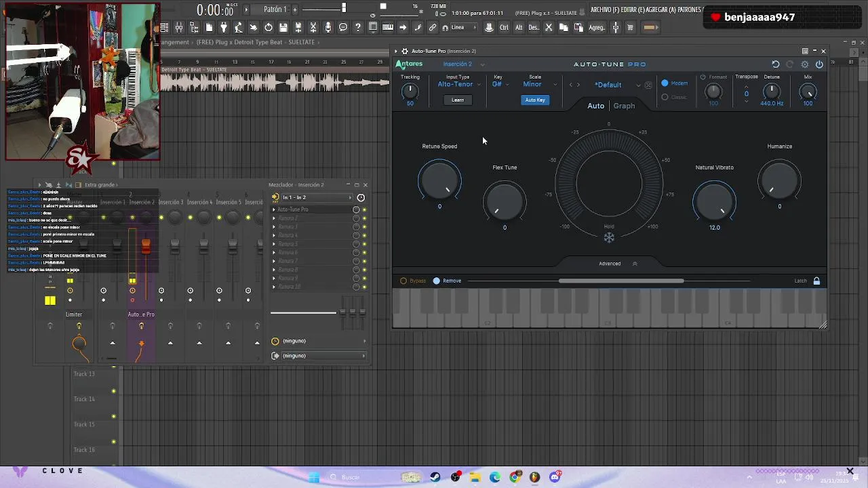This screenshot has width=868, height=488.
Task: Open the plugin window options gear icon
Action: (405, 51)
